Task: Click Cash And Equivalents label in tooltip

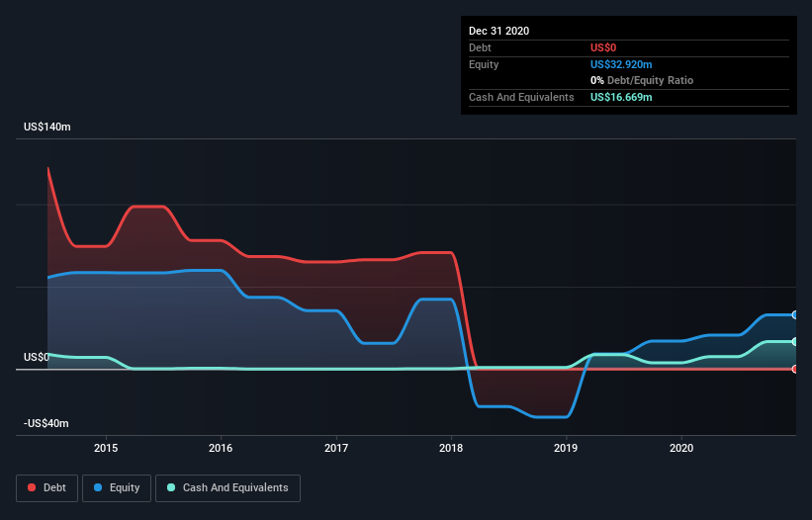Action: [x=521, y=97]
